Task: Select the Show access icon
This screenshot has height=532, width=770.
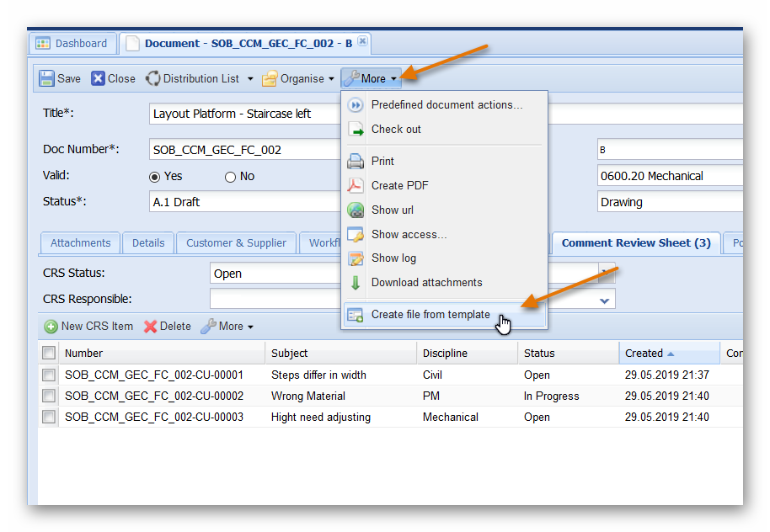Action: click(x=355, y=234)
